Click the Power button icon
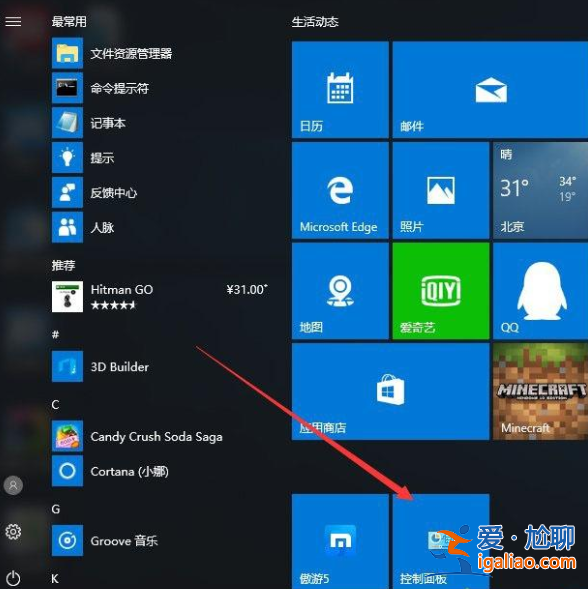The image size is (588, 589). click(x=13, y=577)
